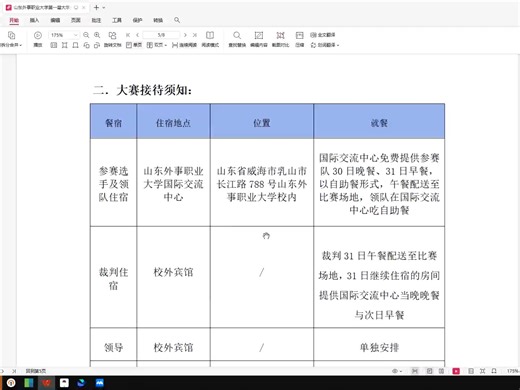Click the 单独安排 table cell
This screenshot has width=520, height=390.
379,344
